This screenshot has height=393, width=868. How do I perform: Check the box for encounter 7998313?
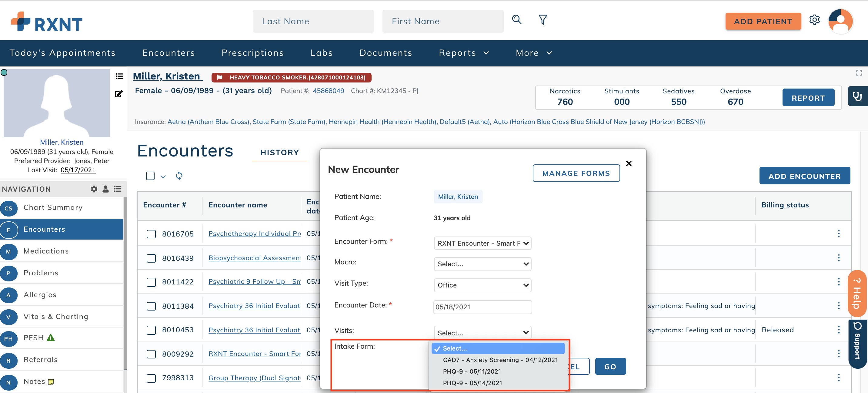151,378
